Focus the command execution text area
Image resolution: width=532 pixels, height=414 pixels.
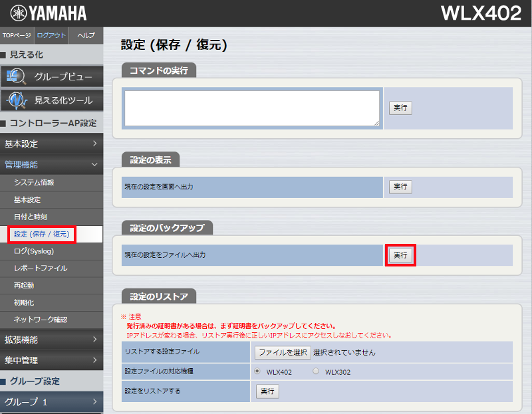(x=252, y=108)
